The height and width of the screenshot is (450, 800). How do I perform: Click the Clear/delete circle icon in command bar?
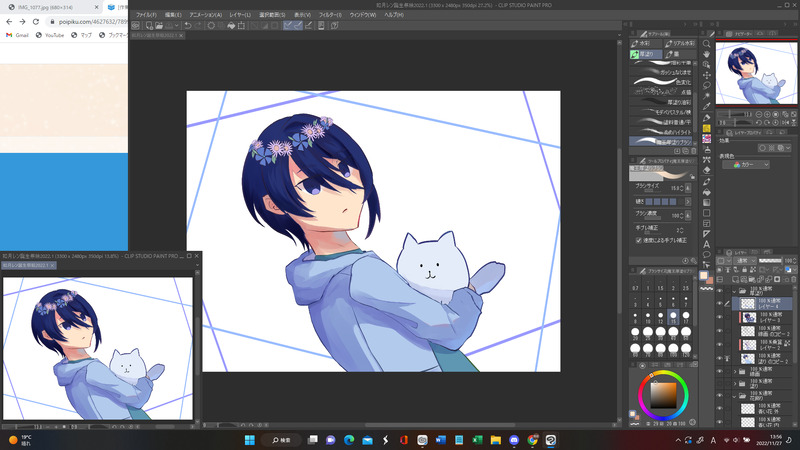211,25
